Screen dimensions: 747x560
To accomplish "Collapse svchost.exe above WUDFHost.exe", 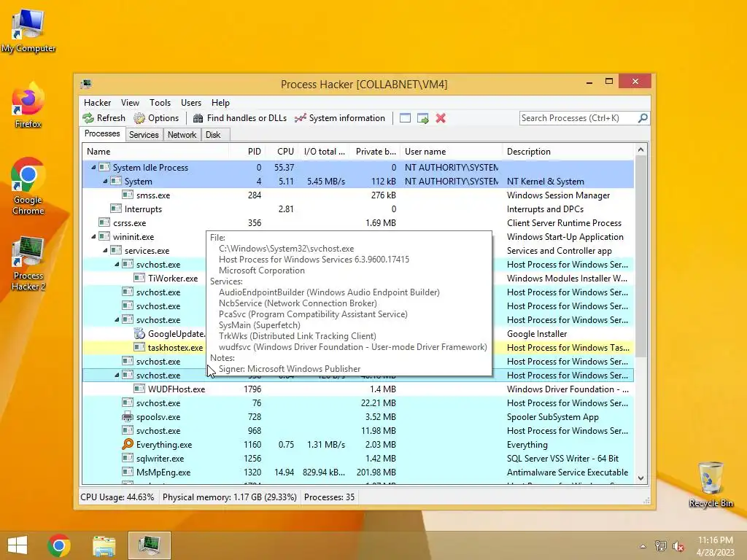I will click(117, 375).
